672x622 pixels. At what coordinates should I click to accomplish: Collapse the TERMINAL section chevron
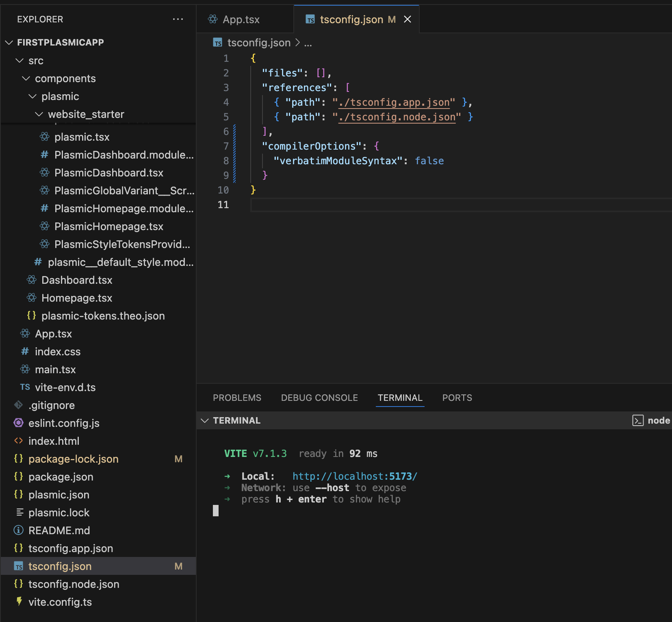coord(205,420)
